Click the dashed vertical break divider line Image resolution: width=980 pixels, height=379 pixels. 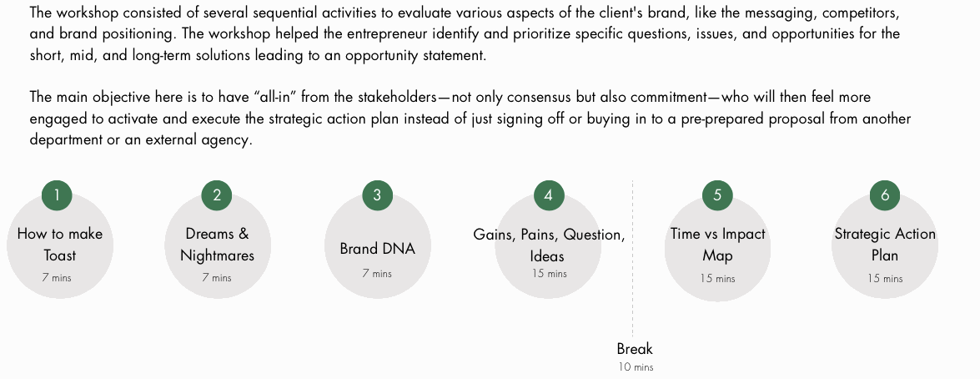click(x=632, y=259)
